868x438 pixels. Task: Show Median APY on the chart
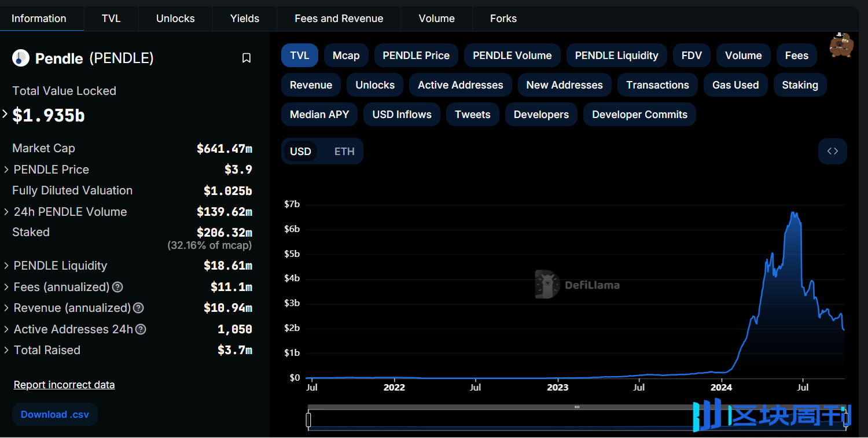point(319,115)
